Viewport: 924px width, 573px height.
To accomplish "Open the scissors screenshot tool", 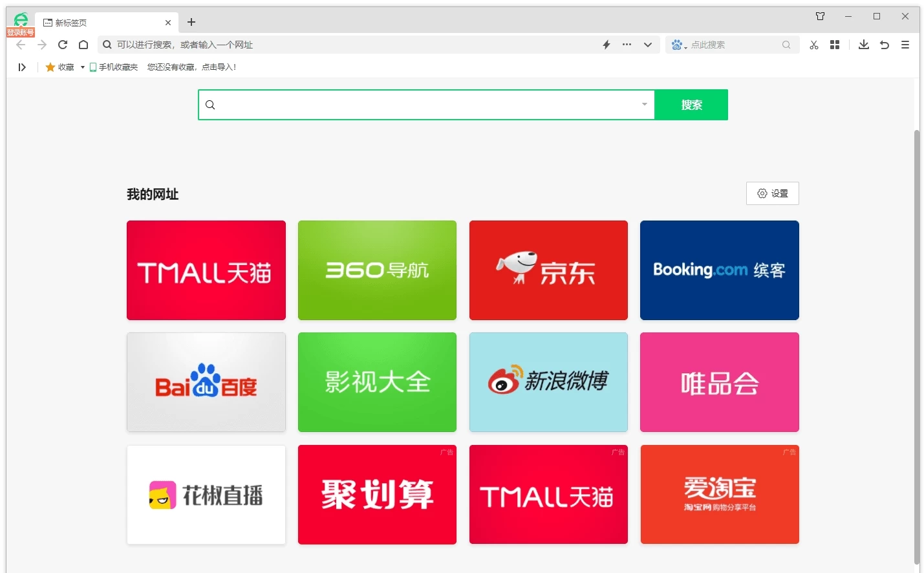I will pyautogui.click(x=814, y=45).
